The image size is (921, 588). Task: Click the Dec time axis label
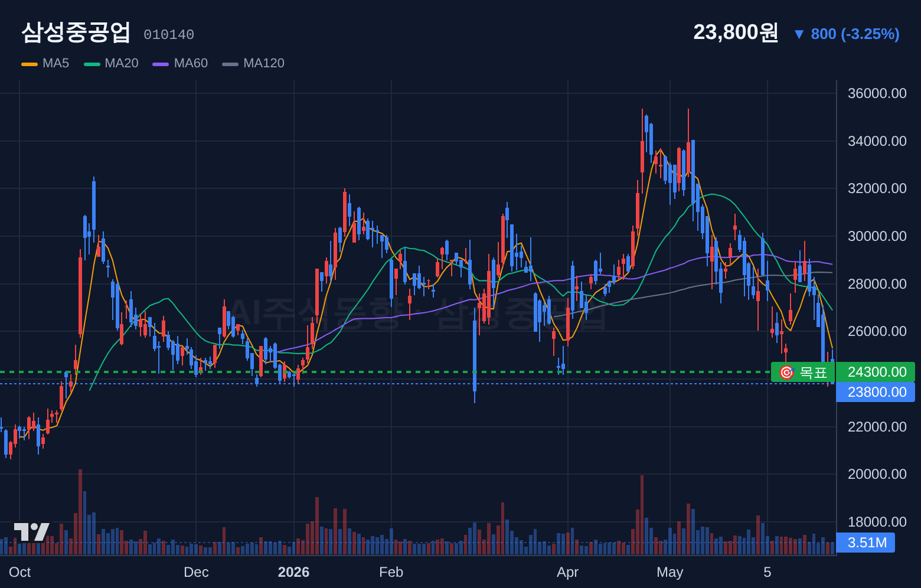click(196, 572)
